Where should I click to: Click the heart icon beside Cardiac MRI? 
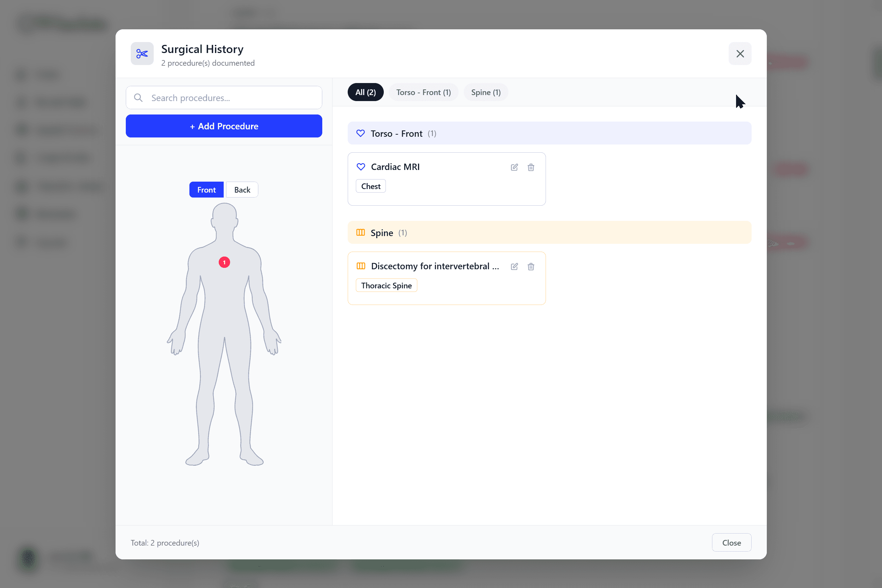point(360,167)
